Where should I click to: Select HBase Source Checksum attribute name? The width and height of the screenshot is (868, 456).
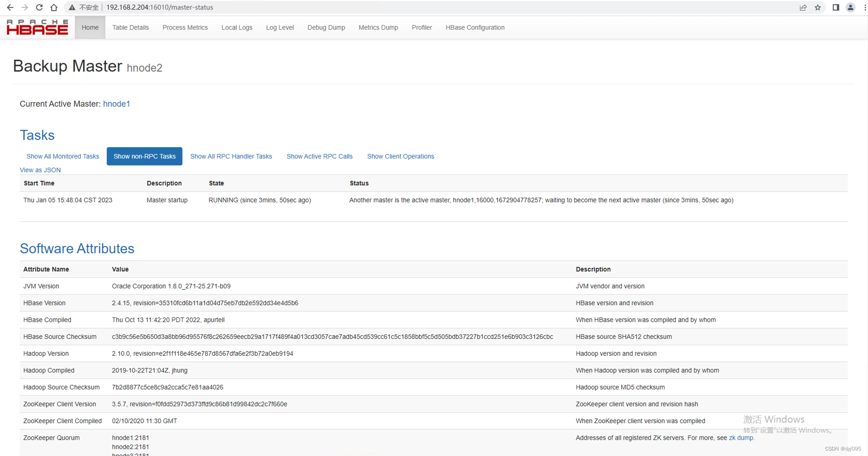click(60, 337)
